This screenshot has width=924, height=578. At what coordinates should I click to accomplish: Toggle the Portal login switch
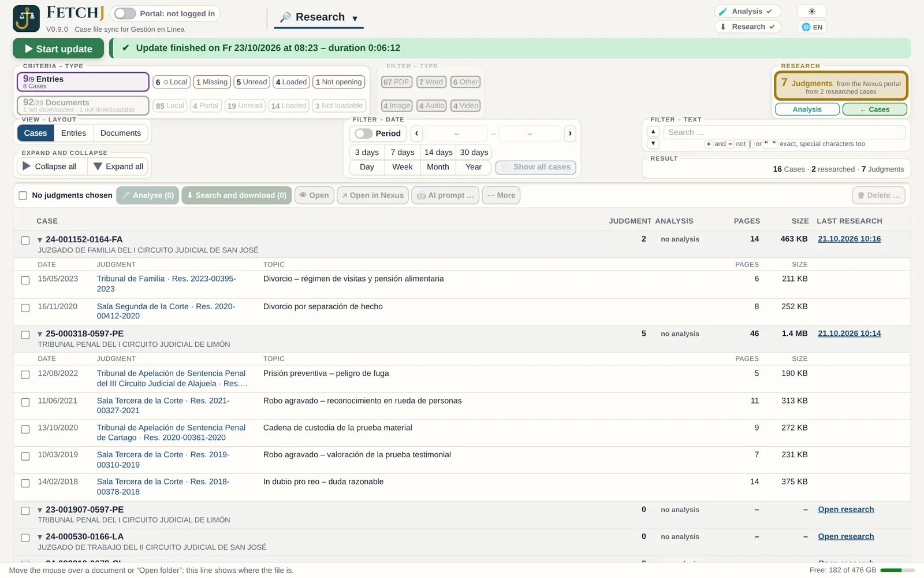(x=125, y=14)
